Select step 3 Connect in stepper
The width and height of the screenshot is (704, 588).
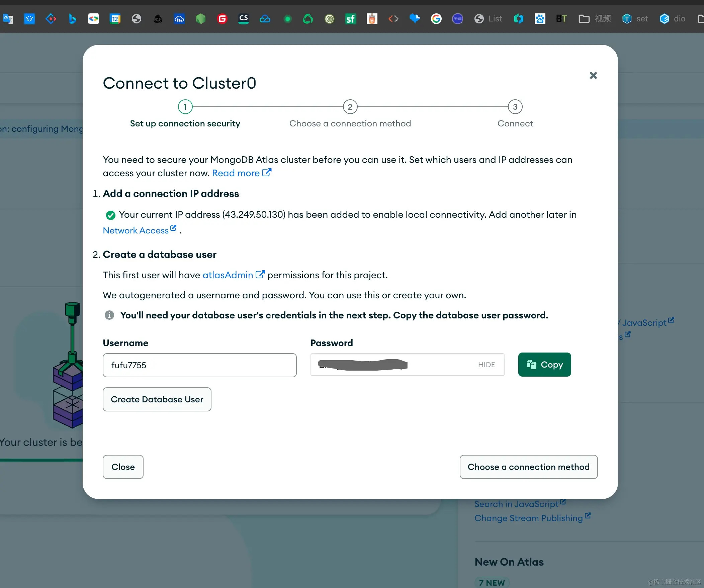515,107
